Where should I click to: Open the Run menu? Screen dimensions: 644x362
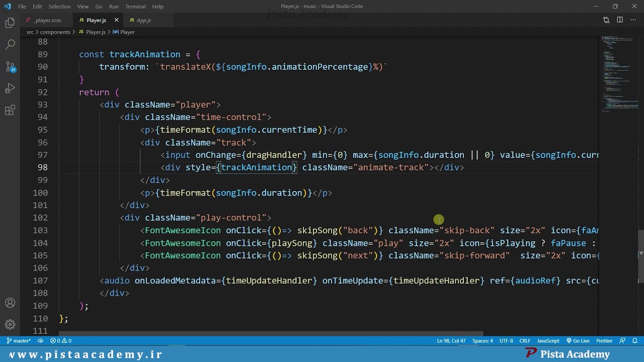[114, 7]
